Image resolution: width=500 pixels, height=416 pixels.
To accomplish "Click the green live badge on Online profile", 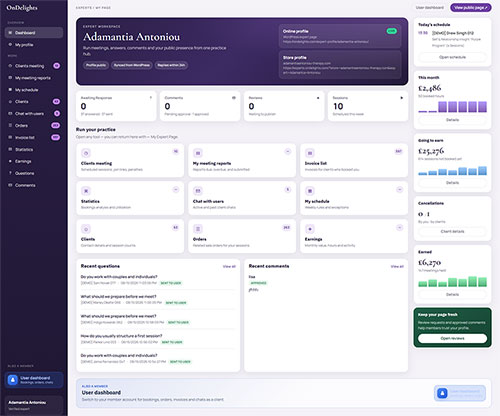I will click(x=392, y=31).
